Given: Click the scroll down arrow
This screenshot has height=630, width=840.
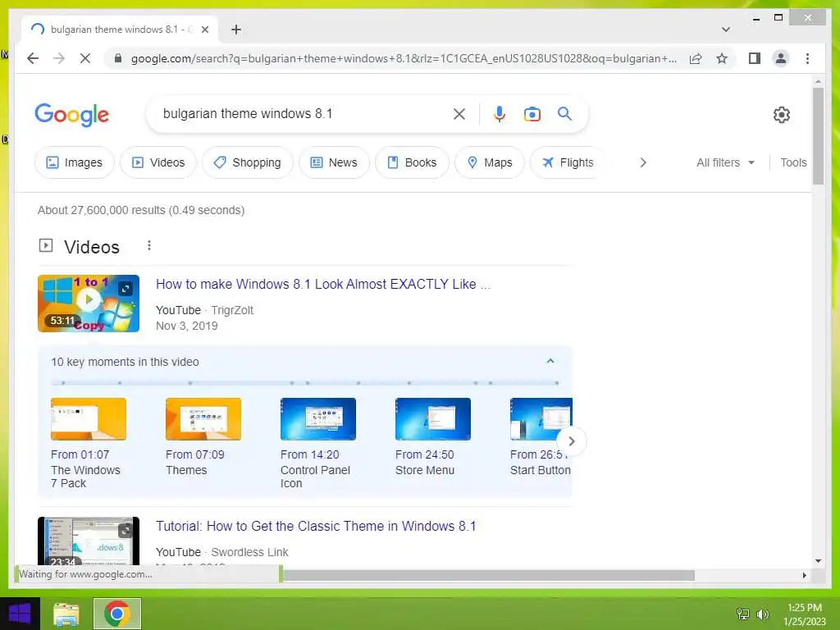Looking at the screenshot, I should [818, 561].
